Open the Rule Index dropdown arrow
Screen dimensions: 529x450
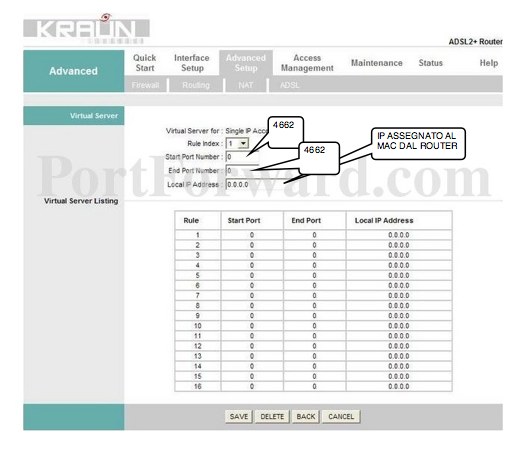[x=243, y=143]
